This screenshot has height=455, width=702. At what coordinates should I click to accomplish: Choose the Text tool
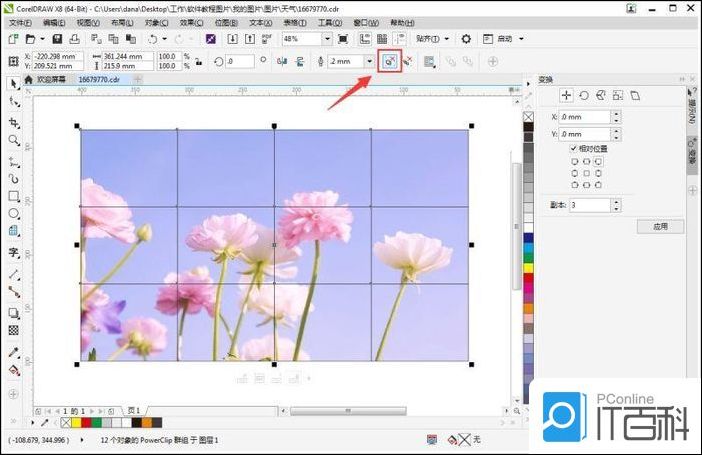click(14, 253)
